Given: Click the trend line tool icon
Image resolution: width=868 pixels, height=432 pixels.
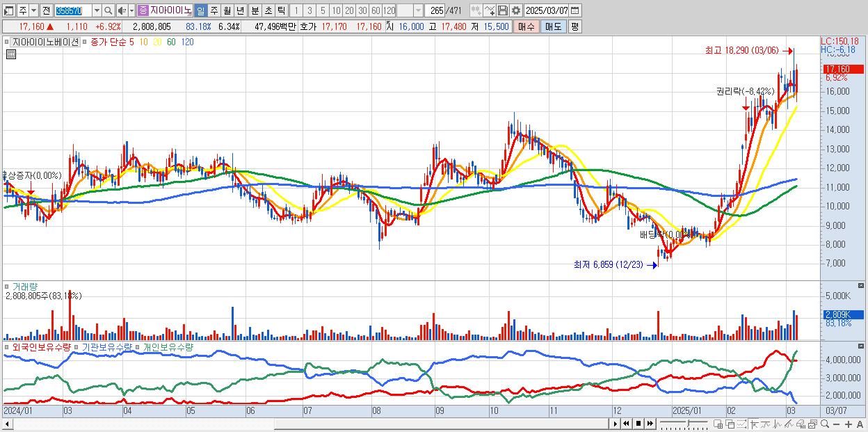Looking at the screenshot, I should (765, 424).
